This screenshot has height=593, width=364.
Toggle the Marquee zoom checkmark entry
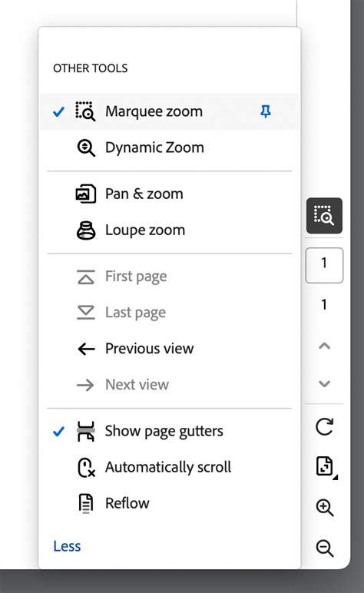coord(170,111)
